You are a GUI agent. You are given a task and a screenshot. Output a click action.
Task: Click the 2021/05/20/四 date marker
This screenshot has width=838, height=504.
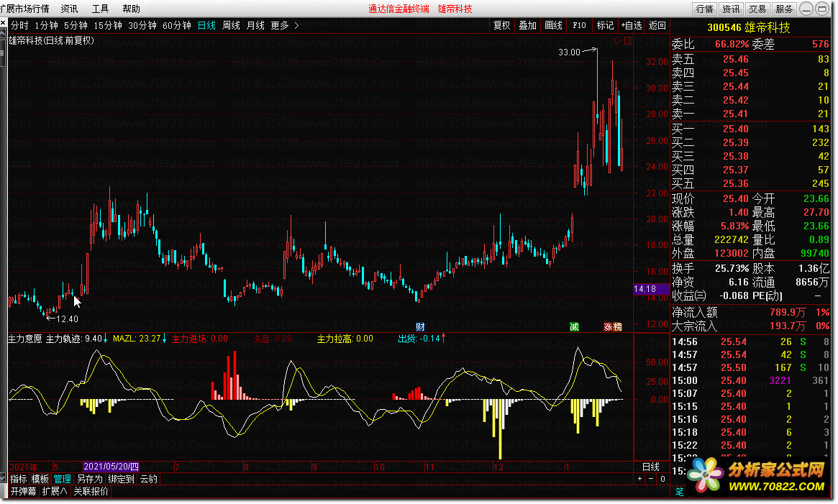click(111, 467)
